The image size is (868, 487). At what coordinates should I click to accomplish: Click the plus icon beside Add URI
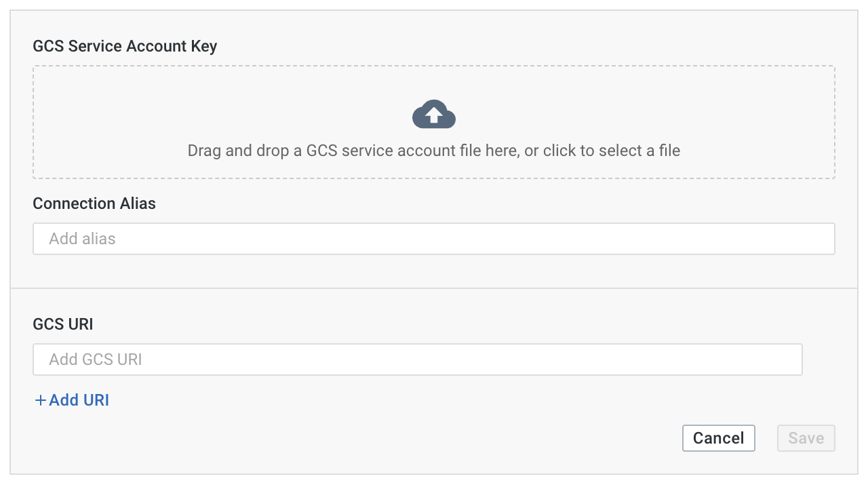40,400
